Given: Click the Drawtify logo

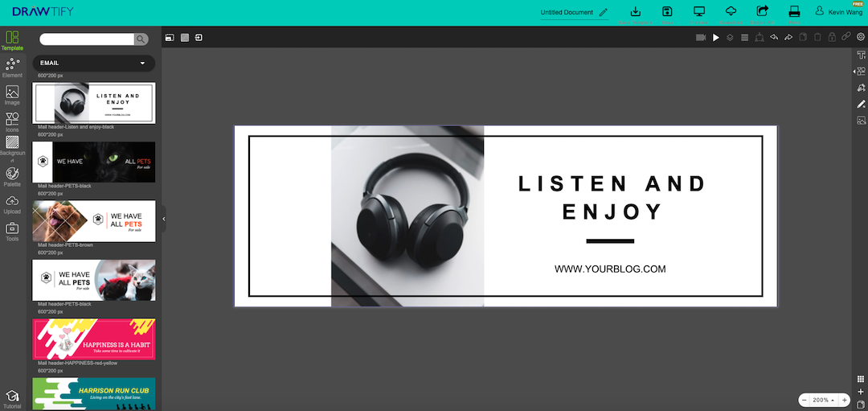Looking at the screenshot, I should tap(43, 11).
